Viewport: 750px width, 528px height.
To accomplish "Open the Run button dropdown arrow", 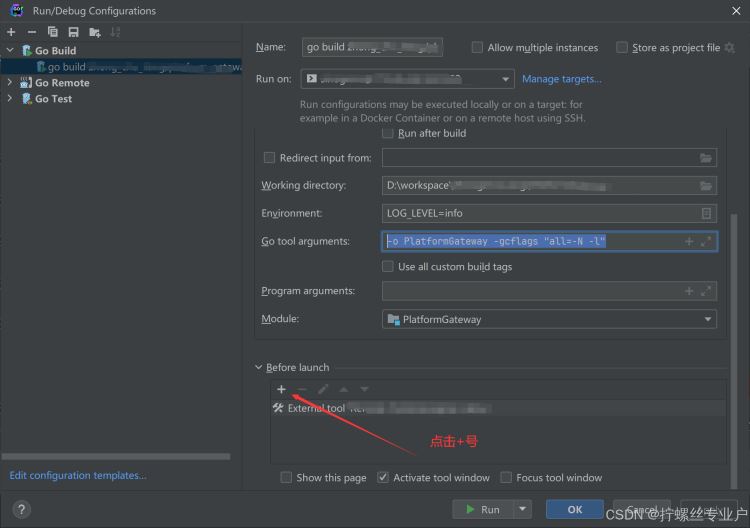I will 522,509.
